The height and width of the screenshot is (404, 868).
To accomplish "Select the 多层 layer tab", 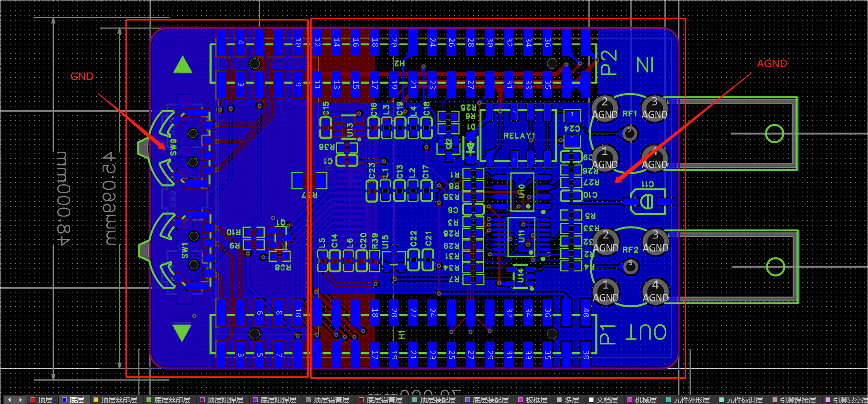I will tap(568, 400).
